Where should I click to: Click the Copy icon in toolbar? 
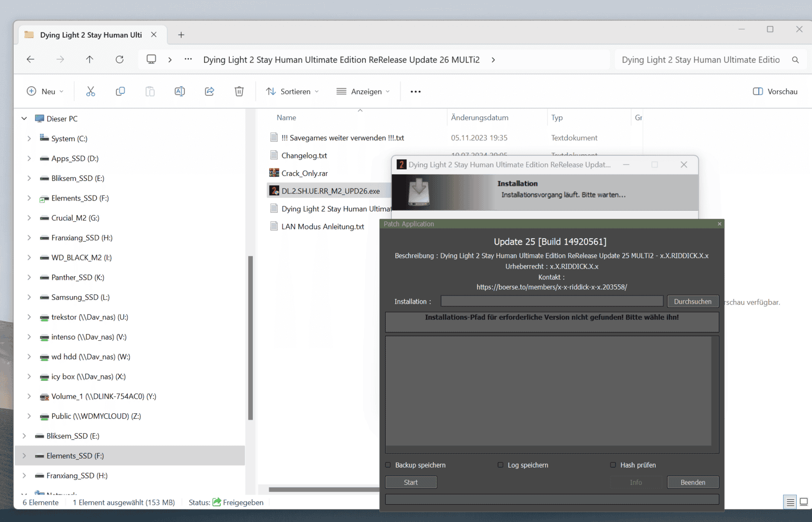[x=120, y=91]
